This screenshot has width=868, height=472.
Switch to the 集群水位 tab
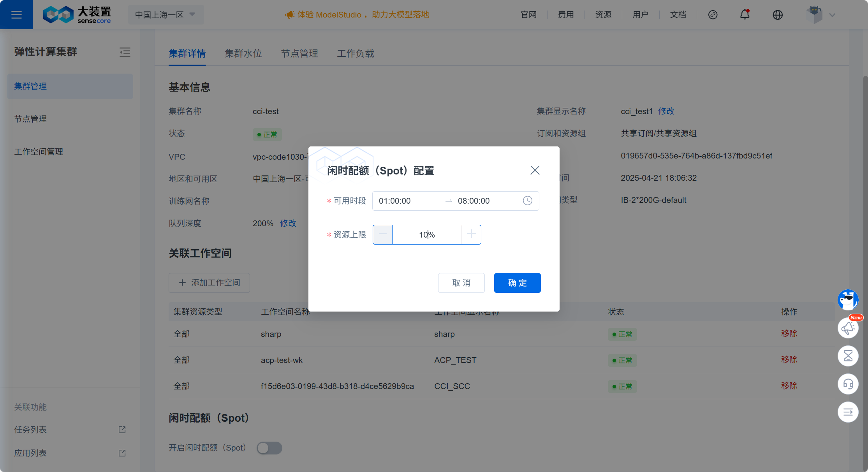click(243, 53)
